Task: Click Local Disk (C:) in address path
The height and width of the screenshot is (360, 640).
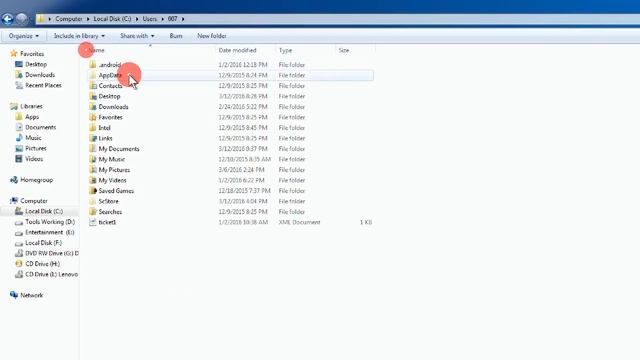Action: tap(112, 19)
